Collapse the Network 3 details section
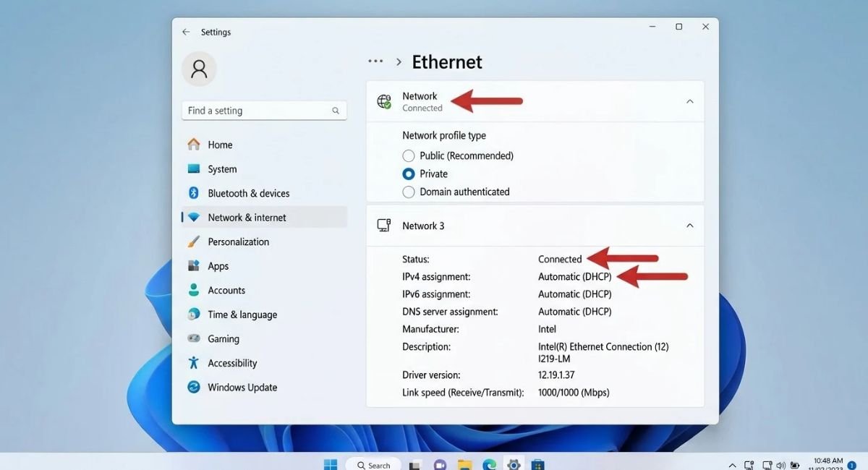This screenshot has width=868, height=470. [x=689, y=226]
